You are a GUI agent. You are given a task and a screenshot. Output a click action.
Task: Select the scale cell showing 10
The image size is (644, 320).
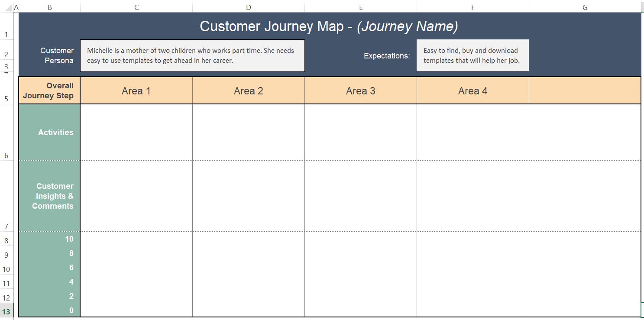click(x=49, y=239)
